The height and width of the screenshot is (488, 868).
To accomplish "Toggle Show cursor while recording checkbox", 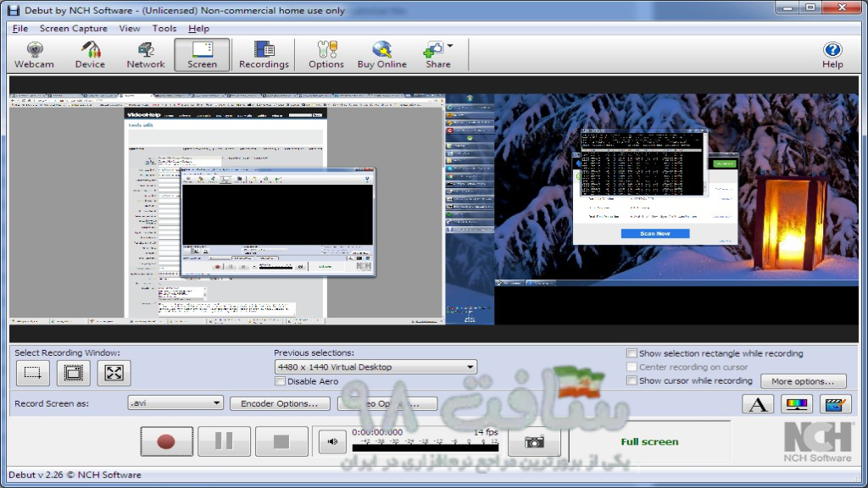I will pyautogui.click(x=632, y=380).
